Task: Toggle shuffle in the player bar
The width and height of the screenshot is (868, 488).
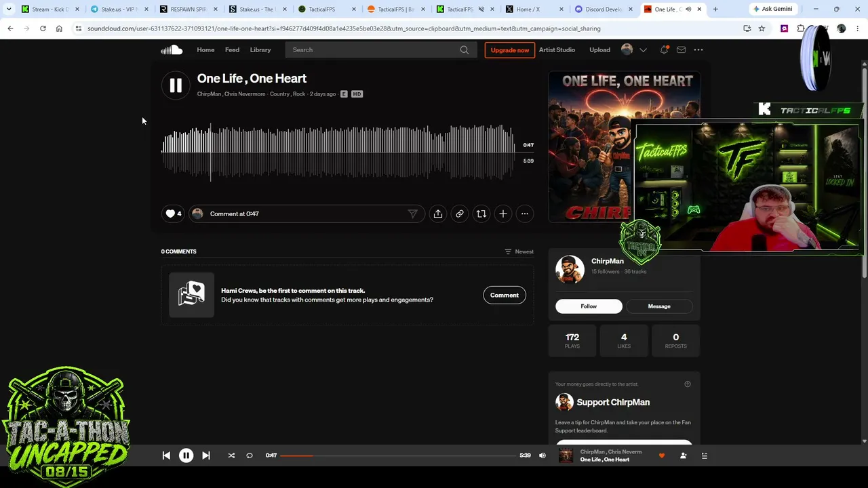Action: [x=231, y=455]
